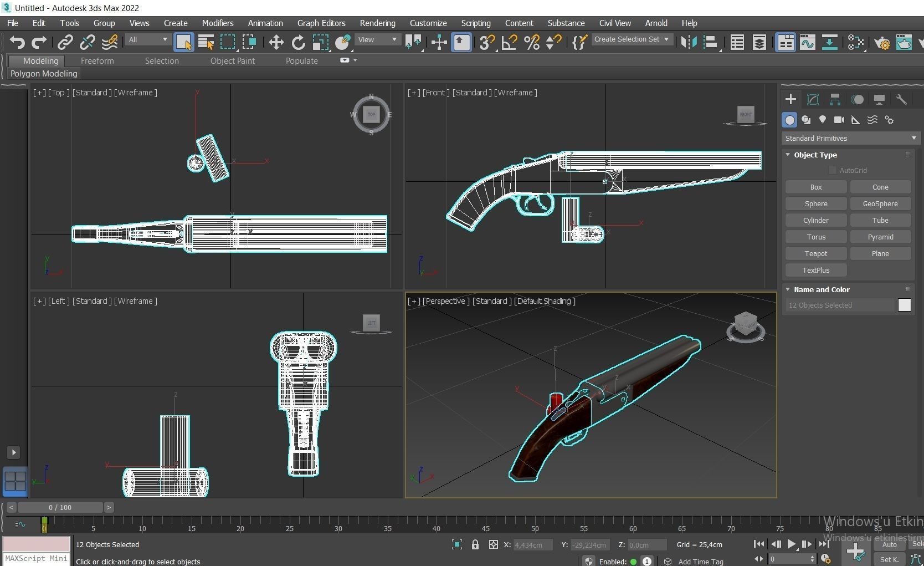Open the Utilities panel wrench icon
This screenshot has width=924, height=566.
pos(902,99)
